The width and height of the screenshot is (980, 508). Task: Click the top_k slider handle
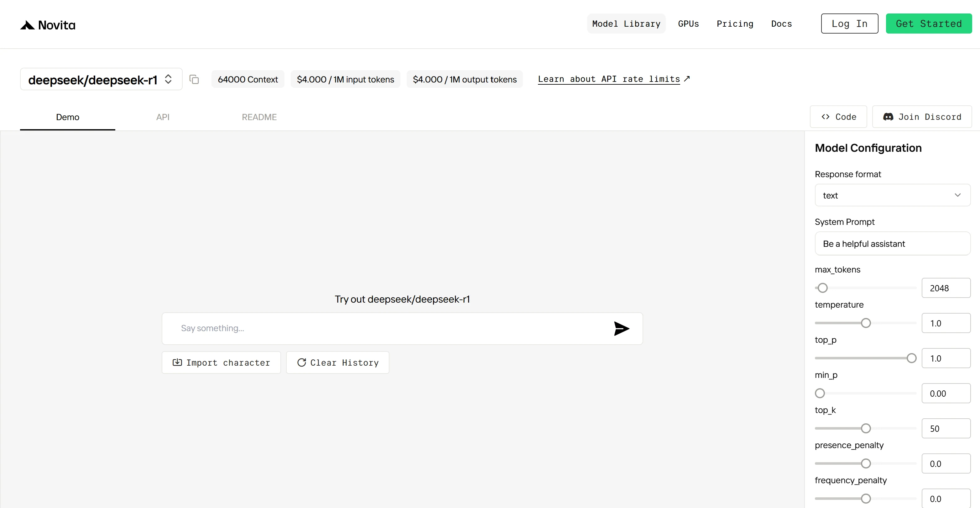pyautogui.click(x=866, y=428)
